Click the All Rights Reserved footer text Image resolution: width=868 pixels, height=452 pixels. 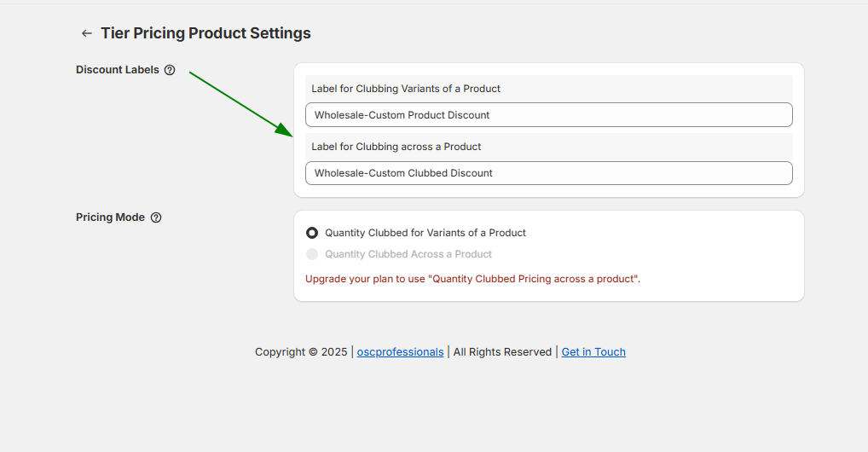tap(502, 352)
